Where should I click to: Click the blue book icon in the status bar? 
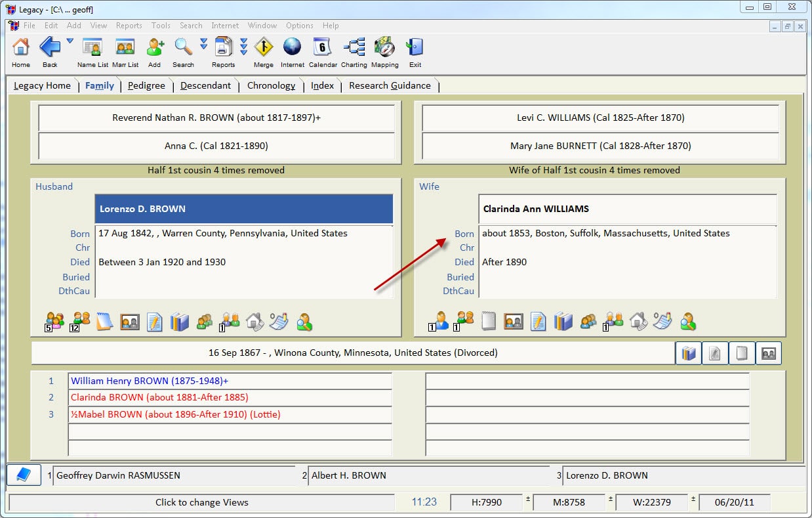coord(24,475)
